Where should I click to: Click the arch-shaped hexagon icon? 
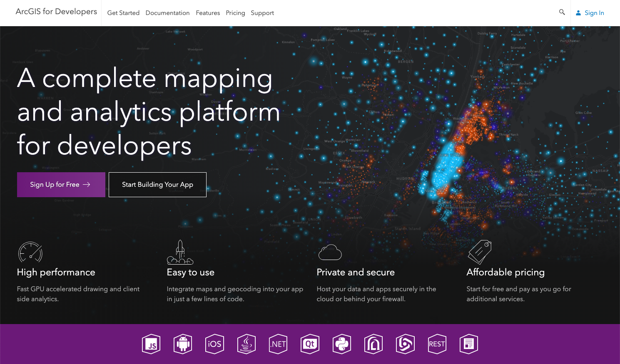point(373,344)
